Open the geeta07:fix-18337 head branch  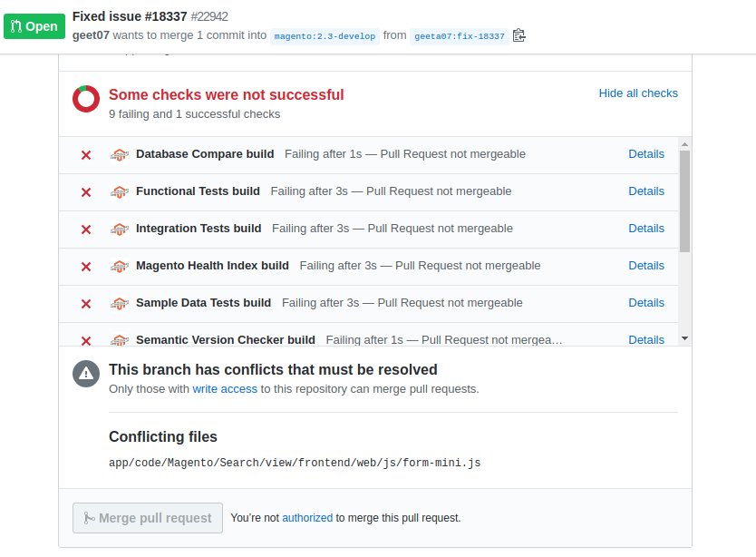[x=459, y=36]
